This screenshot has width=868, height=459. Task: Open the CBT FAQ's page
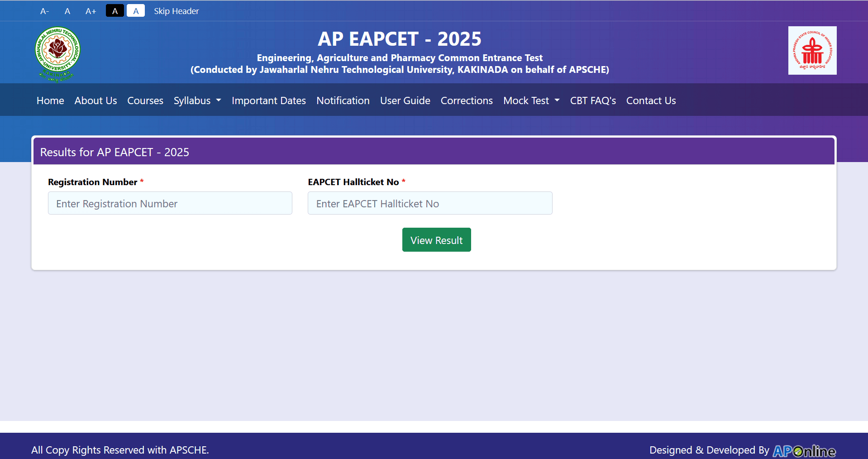pos(593,100)
